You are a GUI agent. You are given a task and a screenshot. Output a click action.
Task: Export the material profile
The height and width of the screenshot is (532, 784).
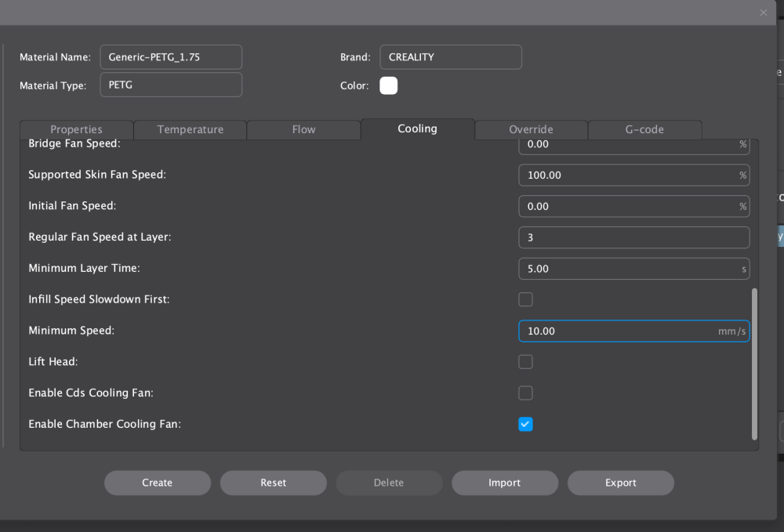coord(620,483)
